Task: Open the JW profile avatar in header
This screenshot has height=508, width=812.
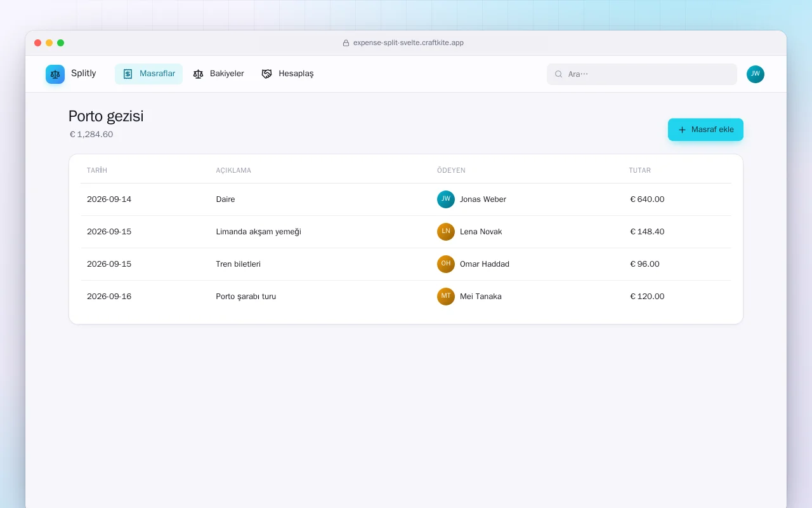Action: click(756, 74)
